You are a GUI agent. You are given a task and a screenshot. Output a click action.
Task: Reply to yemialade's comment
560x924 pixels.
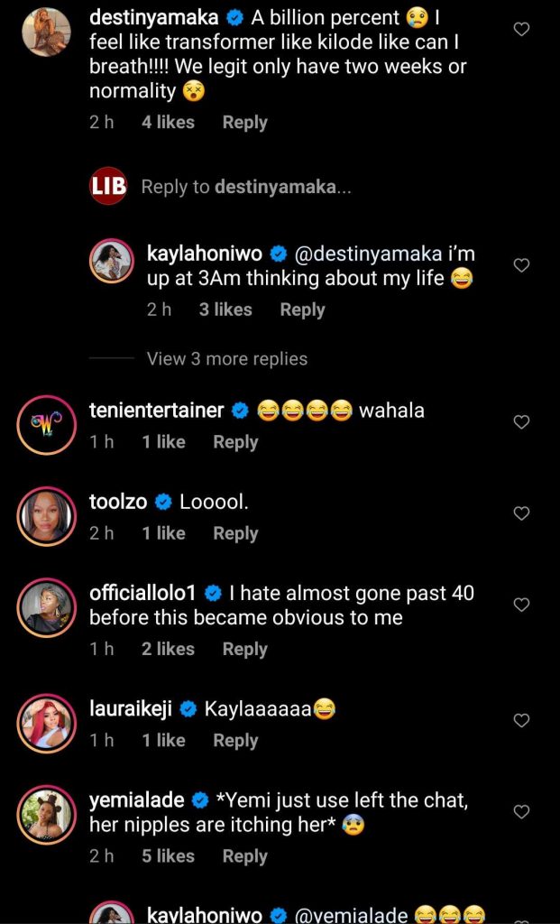coord(244,856)
